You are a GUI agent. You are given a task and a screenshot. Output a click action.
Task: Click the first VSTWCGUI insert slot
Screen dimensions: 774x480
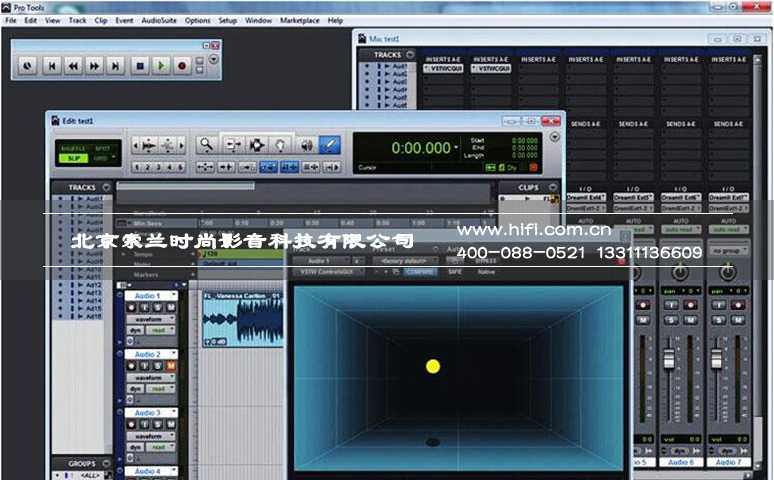(x=442, y=70)
